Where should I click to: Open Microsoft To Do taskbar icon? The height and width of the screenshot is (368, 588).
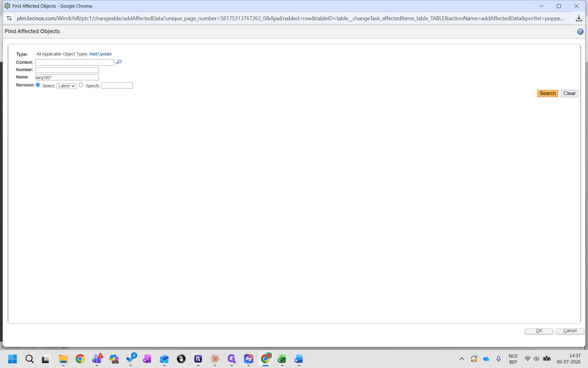(x=131, y=359)
